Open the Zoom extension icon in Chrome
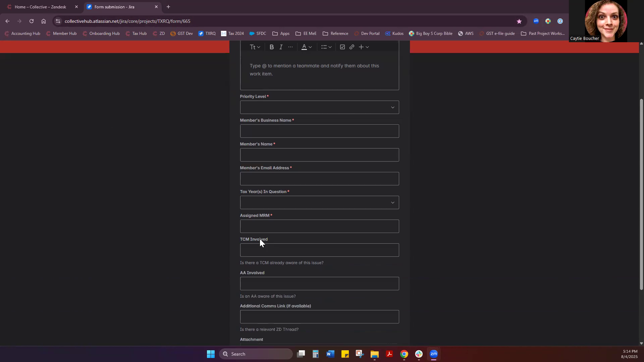This screenshot has width=644, height=362. pos(536,21)
